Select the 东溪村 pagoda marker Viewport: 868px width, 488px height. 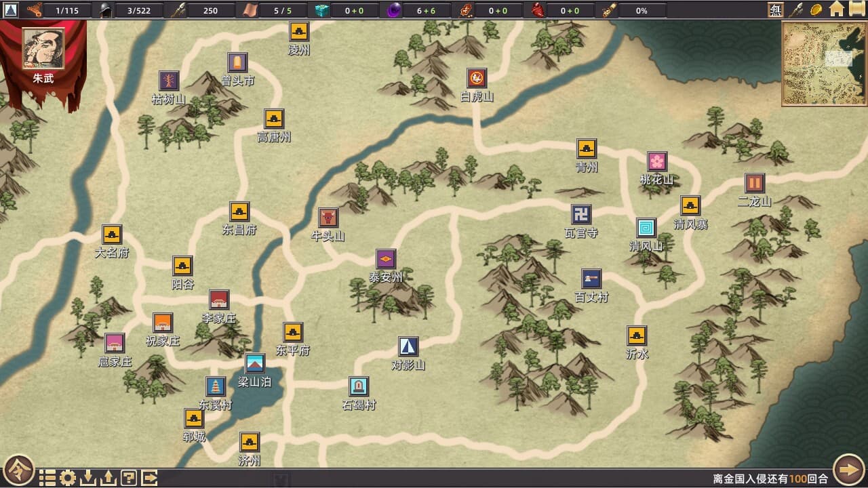coord(216,386)
